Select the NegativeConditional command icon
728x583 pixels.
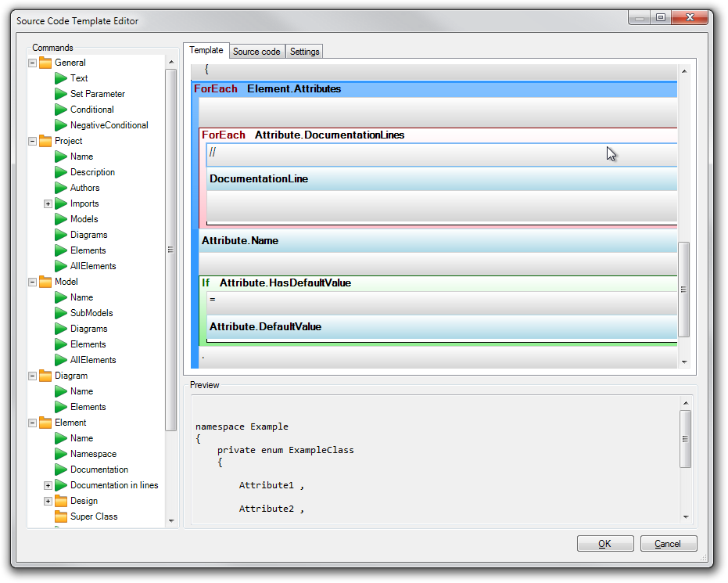tap(61, 125)
